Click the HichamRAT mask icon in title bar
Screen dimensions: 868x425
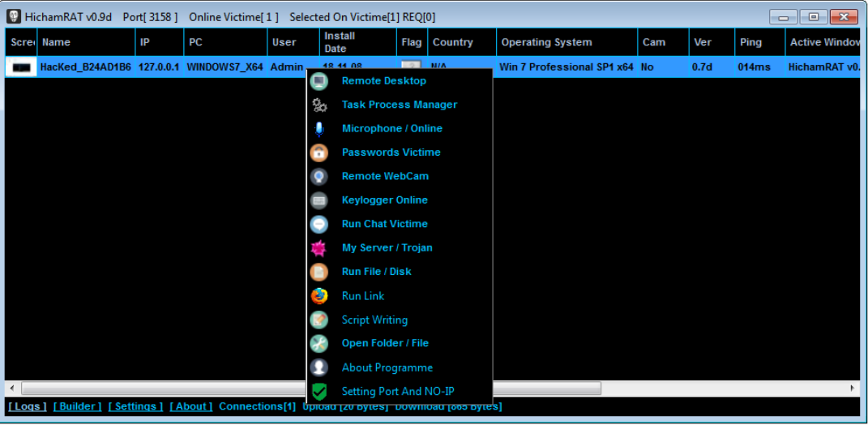coord(13,16)
